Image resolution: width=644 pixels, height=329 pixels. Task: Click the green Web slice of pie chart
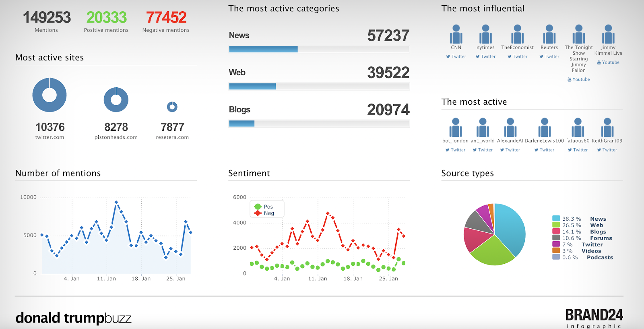coord(493,252)
